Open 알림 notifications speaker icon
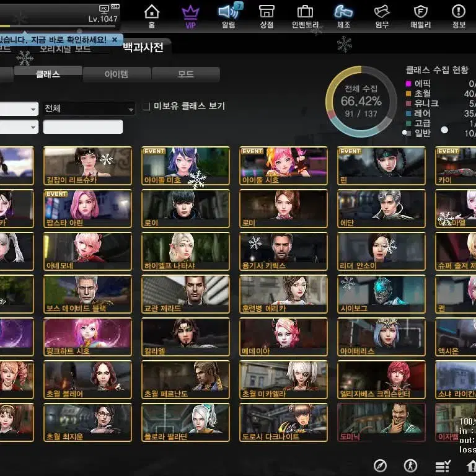 [x=229, y=15]
